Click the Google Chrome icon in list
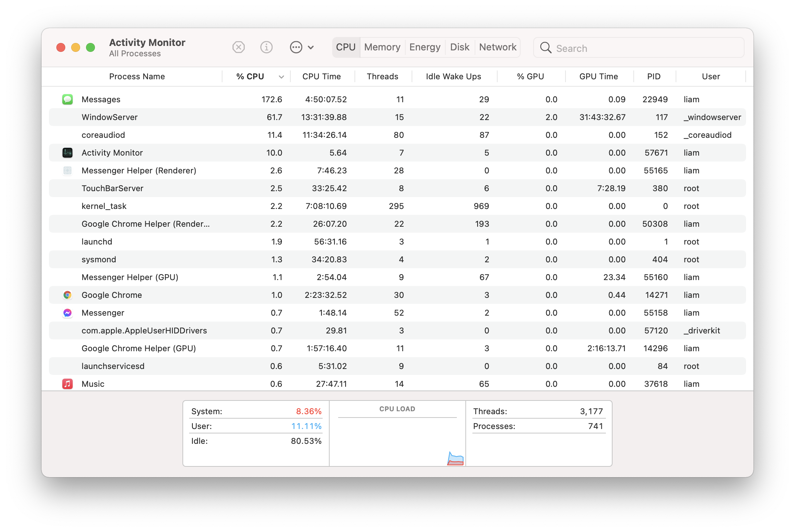 [67, 295]
